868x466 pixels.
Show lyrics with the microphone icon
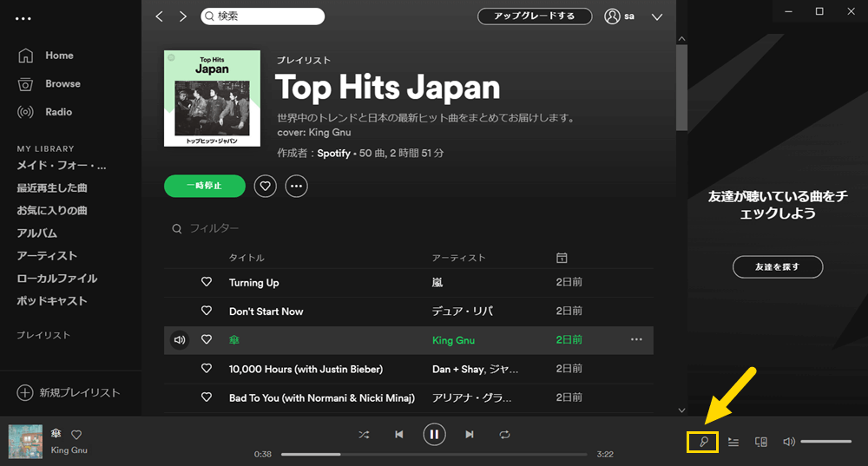[703, 442]
